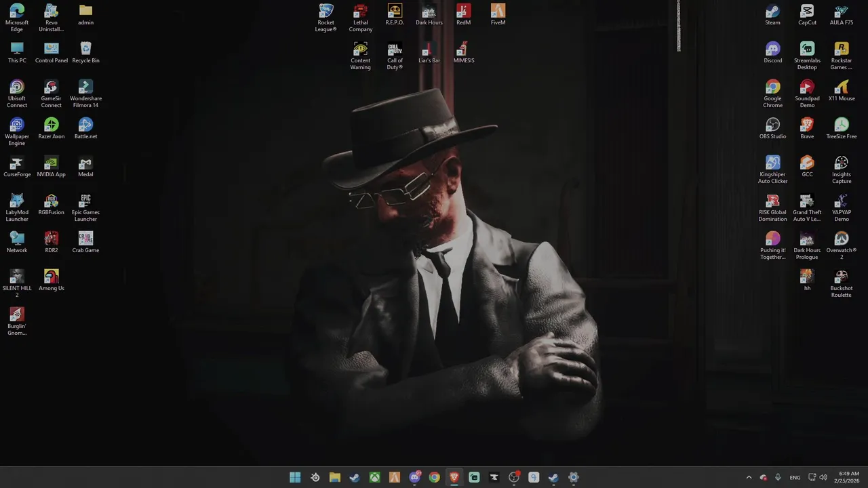Open the admin folder on desktop
The height and width of the screenshot is (488, 868).
(85, 14)
